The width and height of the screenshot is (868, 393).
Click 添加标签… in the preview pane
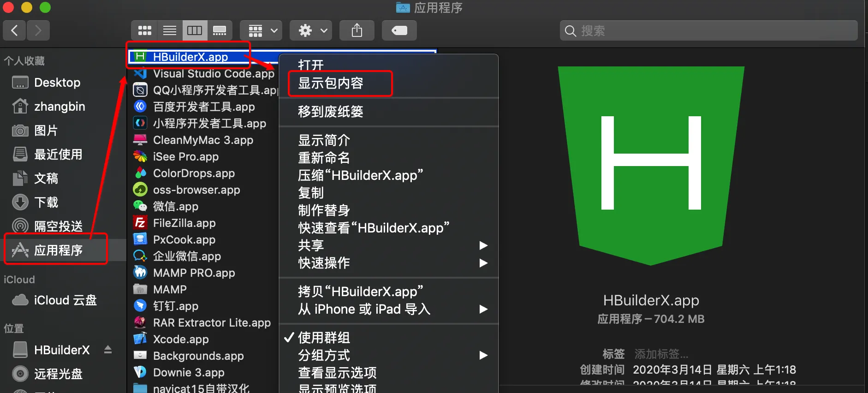point(661,354)
